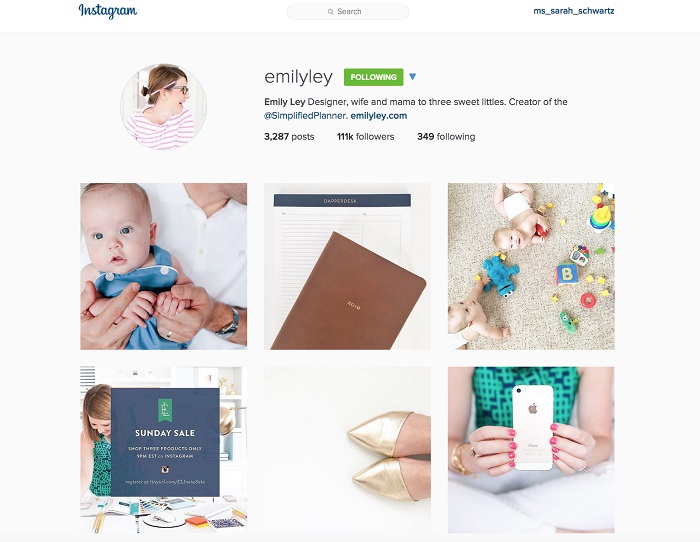
Task: Open the 349 following list
Action: pyautogui.click(x=446, y=137)
